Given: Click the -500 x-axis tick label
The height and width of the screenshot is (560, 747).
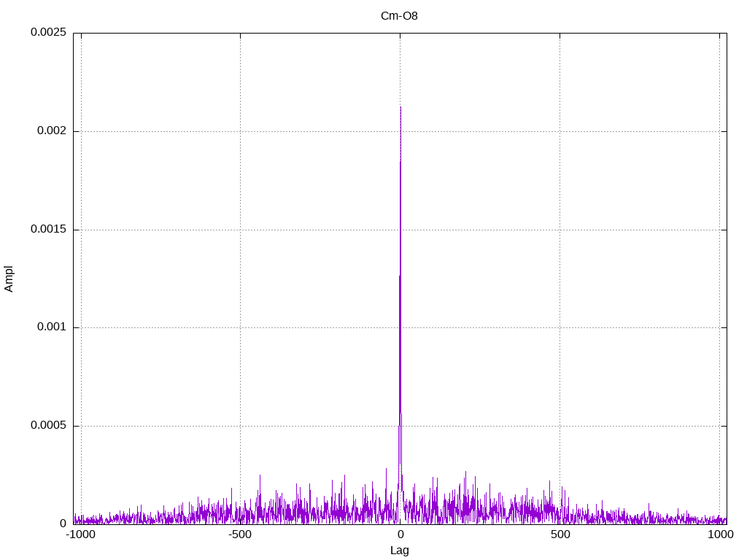Looking at the screenshot, I should point(240,534).
